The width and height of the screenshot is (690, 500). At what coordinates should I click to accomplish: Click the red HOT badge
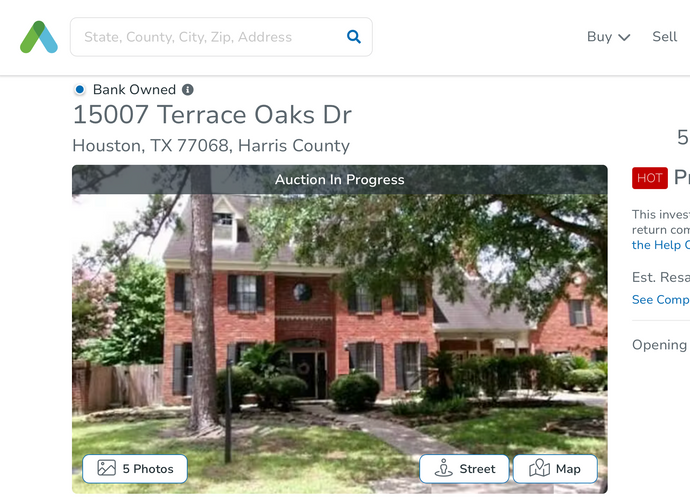pos(650,178)
